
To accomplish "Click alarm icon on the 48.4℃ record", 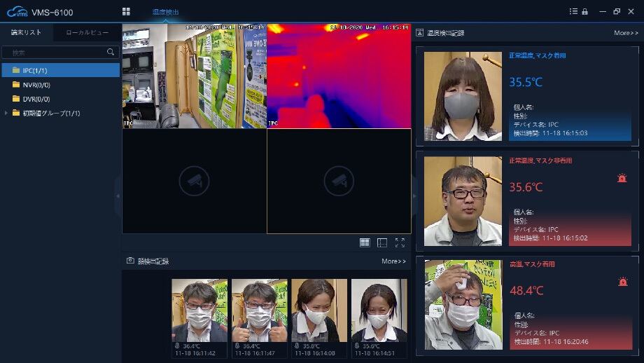I will 622,282.
